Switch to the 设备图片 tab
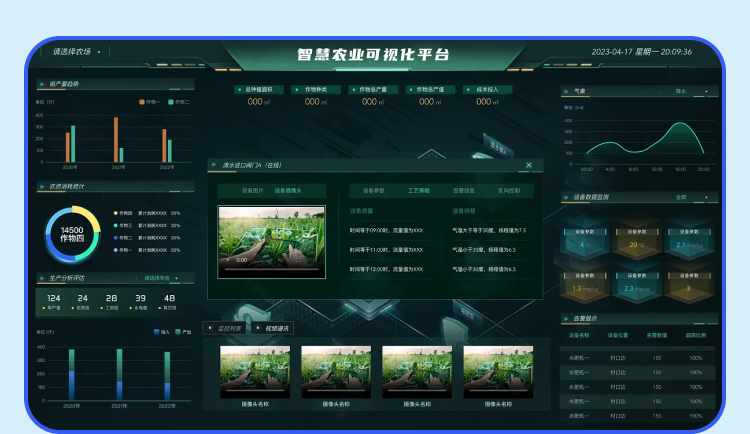Screen dimensions: 750x434 click(254, 190)
